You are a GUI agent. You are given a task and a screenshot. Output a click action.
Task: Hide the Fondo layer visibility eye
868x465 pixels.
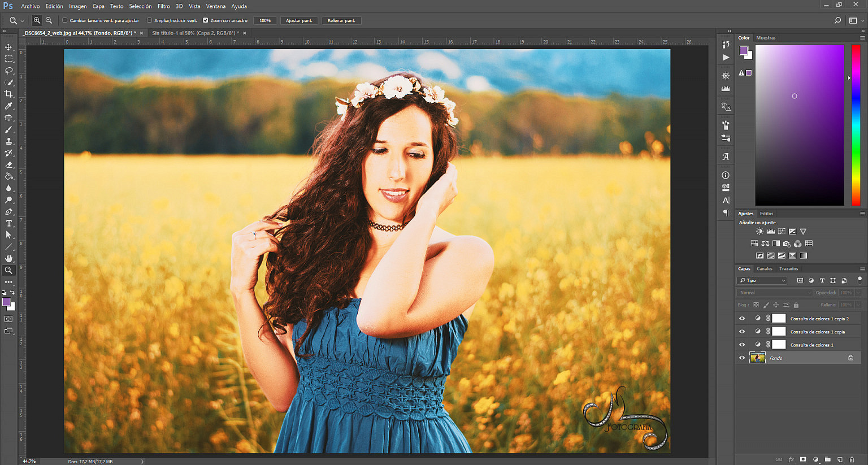coord(742,358)
